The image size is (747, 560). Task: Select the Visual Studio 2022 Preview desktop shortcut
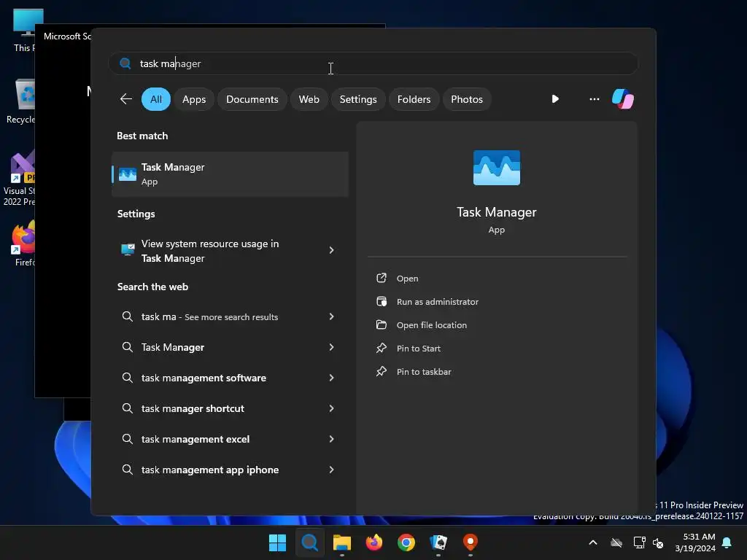click(x=19, y=179)
